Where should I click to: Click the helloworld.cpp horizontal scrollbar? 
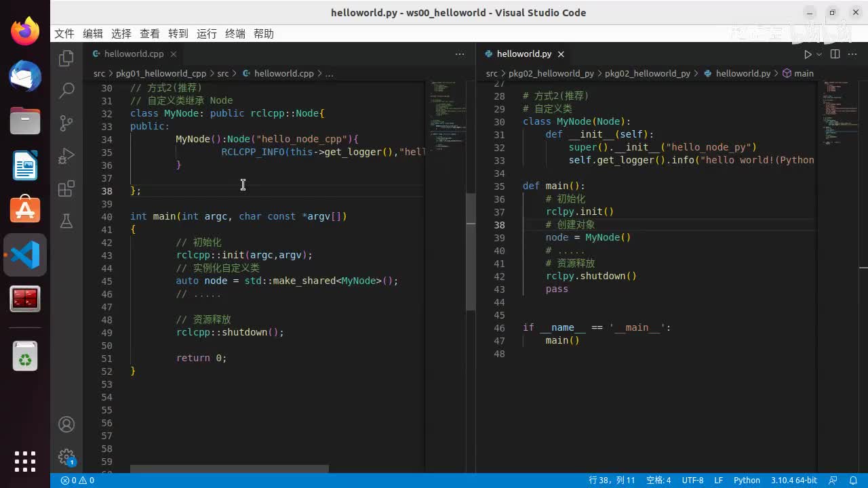point(229,469)
